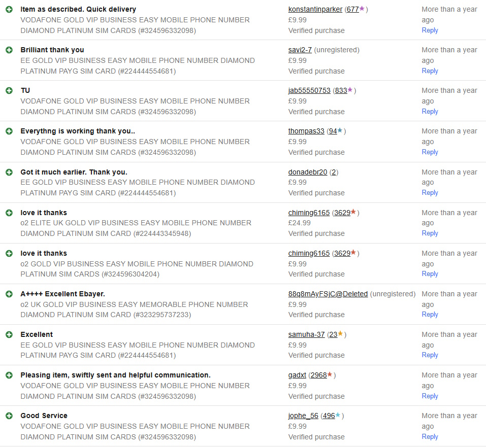
Task: Open the 88q8mAyFSjC@Deleted user link
Action: [x=328, y=294]
